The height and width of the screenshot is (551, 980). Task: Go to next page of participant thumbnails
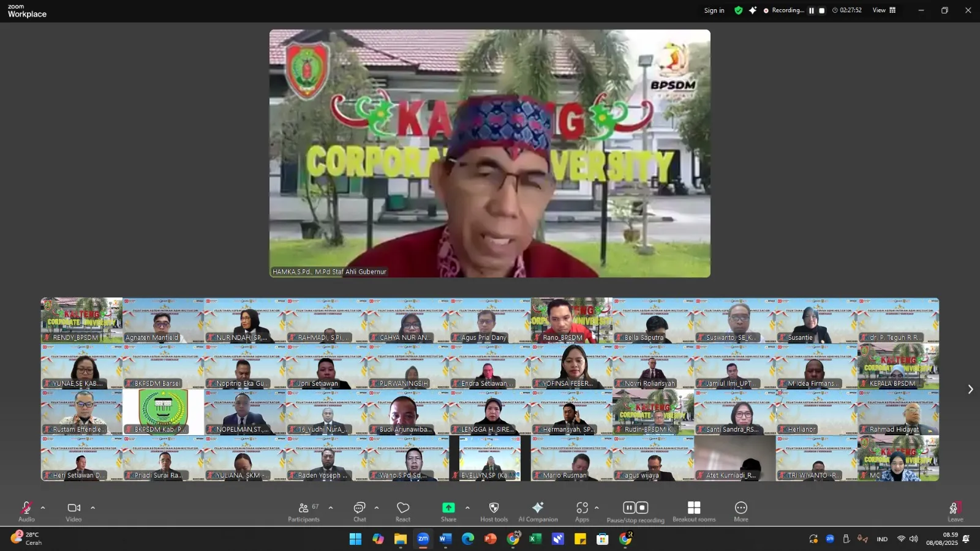click(x=970, y=389)
